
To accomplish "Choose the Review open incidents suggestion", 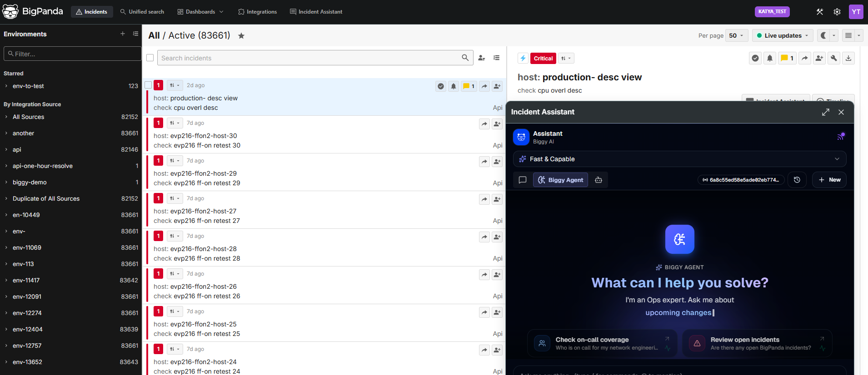I will click(x=758, y=343).
